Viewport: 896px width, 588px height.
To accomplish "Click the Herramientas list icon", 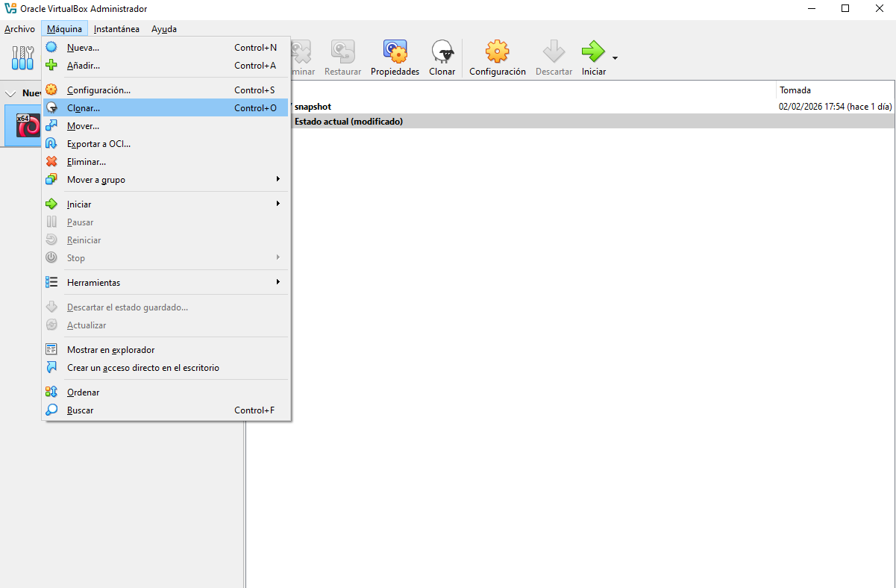I will [x=51, y=282].
